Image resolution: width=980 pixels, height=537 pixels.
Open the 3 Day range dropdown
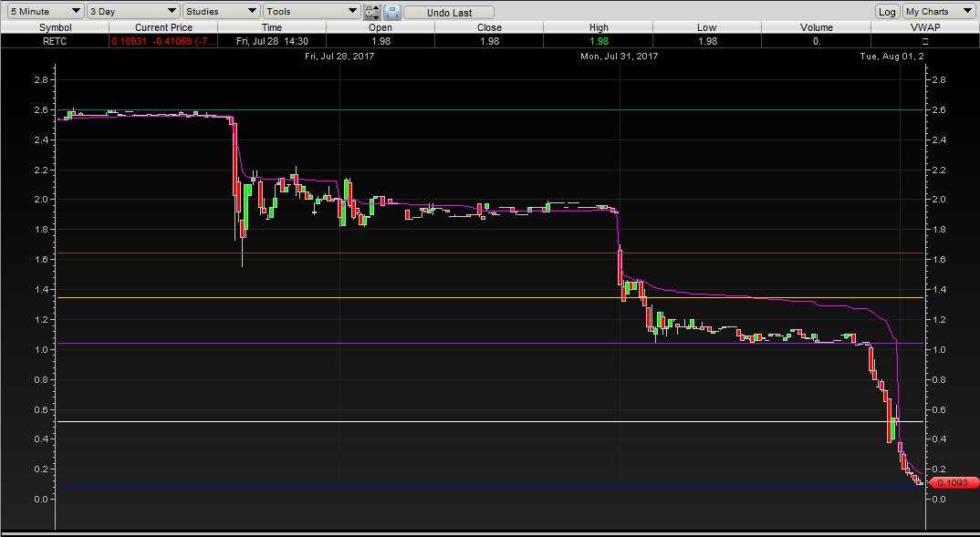click(133, 11)
